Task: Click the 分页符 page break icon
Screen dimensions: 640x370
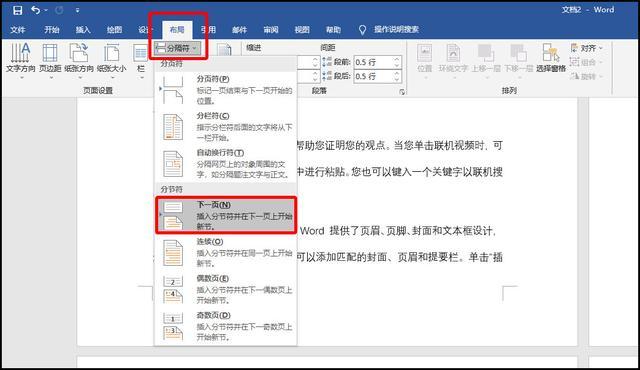Action: (x=173, y=90)
